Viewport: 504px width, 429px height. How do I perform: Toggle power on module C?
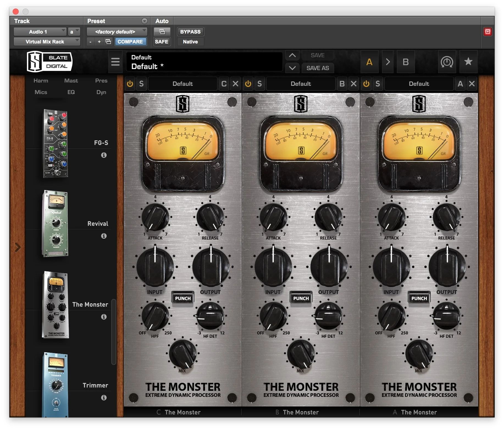130,84
